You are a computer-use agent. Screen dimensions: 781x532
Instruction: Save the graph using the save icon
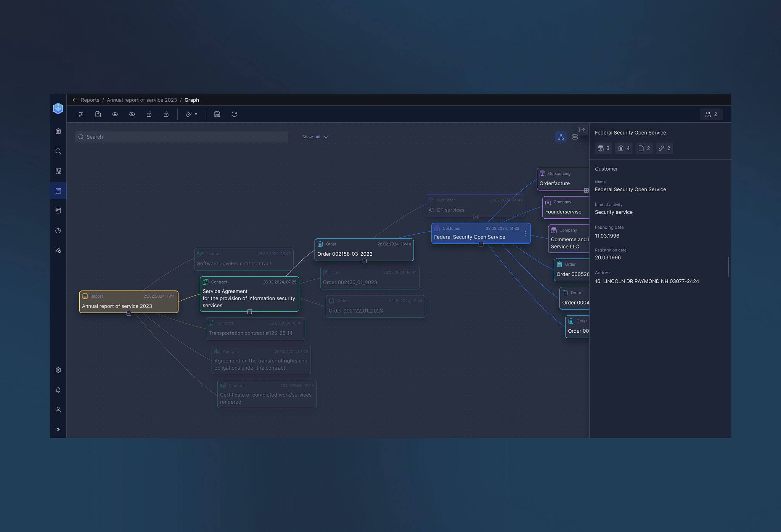point(217,114)
